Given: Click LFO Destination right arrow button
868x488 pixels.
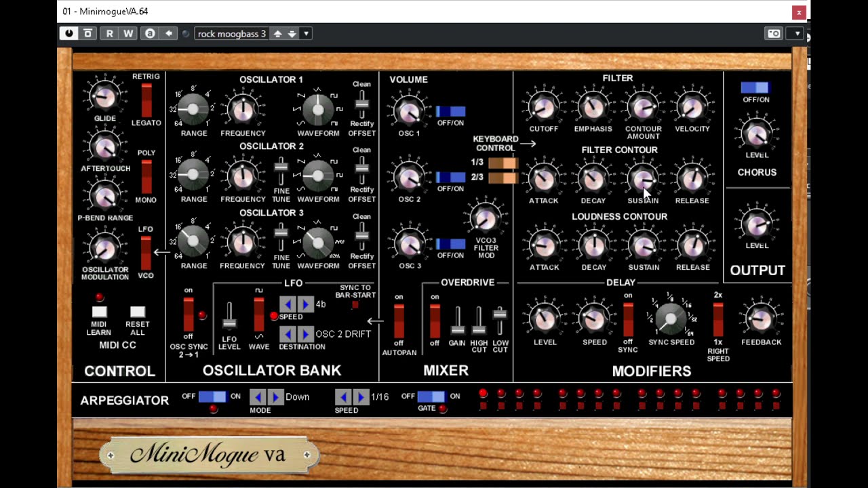Looking at the screenshot, I should tap(305, 334).
